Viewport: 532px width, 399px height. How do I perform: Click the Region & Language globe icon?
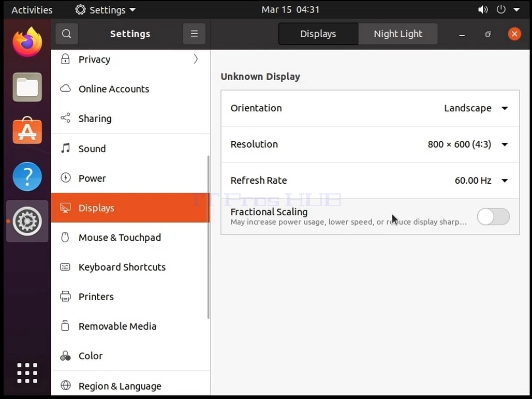(x=66, y=386)
